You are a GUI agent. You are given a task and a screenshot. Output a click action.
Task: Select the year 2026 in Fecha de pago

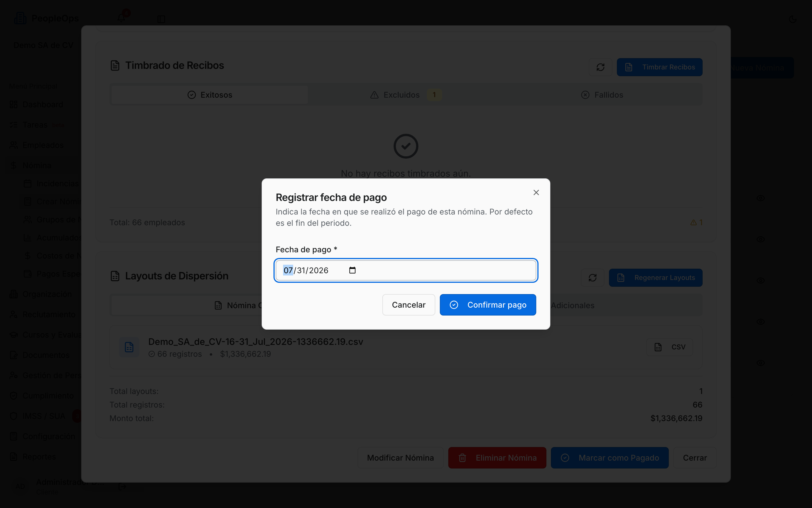coord(318,270)
